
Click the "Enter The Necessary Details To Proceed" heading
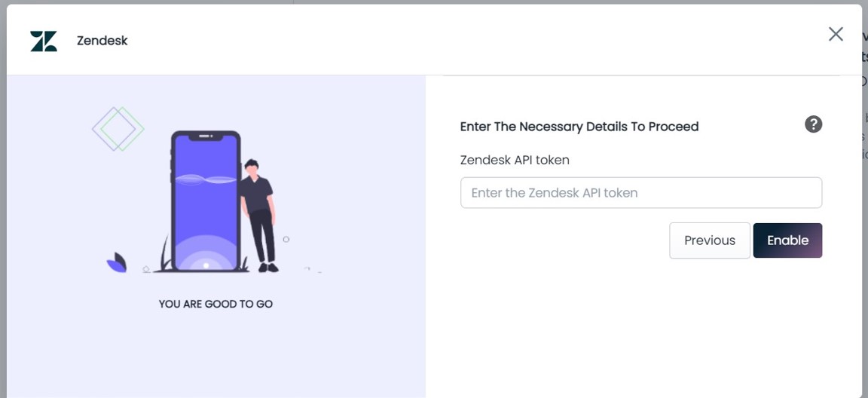point(579,126)
